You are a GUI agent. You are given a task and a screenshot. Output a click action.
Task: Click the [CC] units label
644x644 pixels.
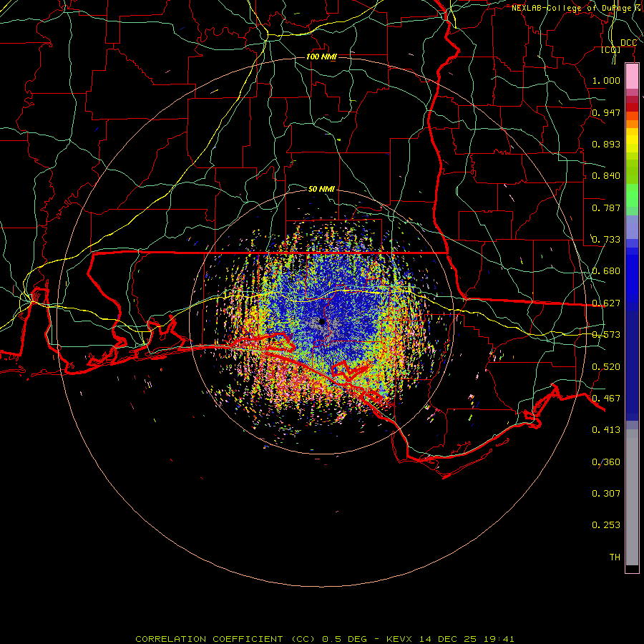pos(611,49)
